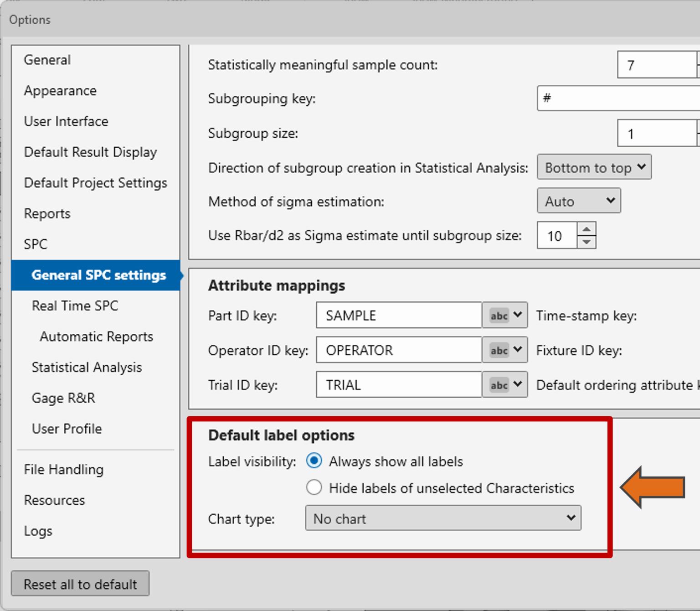Open the Chart type dropdown
The height and width of the screenshot is (611, 700).
443,518
